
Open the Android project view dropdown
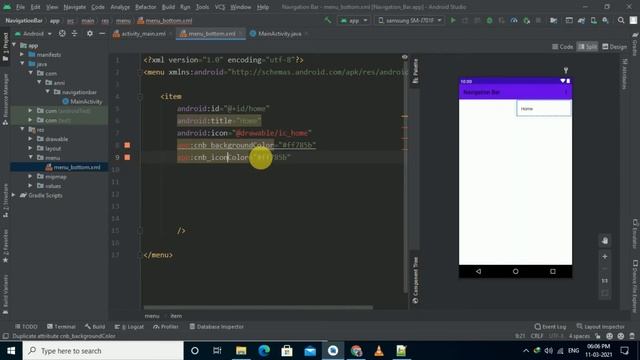click(34, 33)
